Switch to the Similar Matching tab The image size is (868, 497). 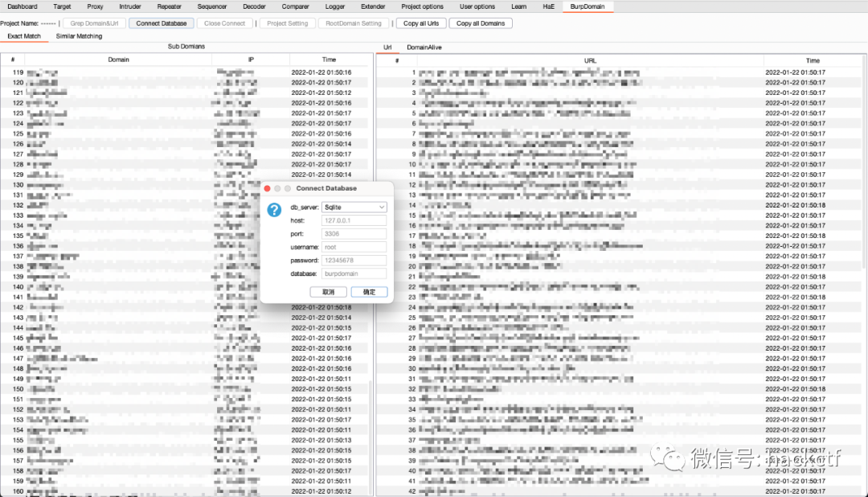(79, 36)
